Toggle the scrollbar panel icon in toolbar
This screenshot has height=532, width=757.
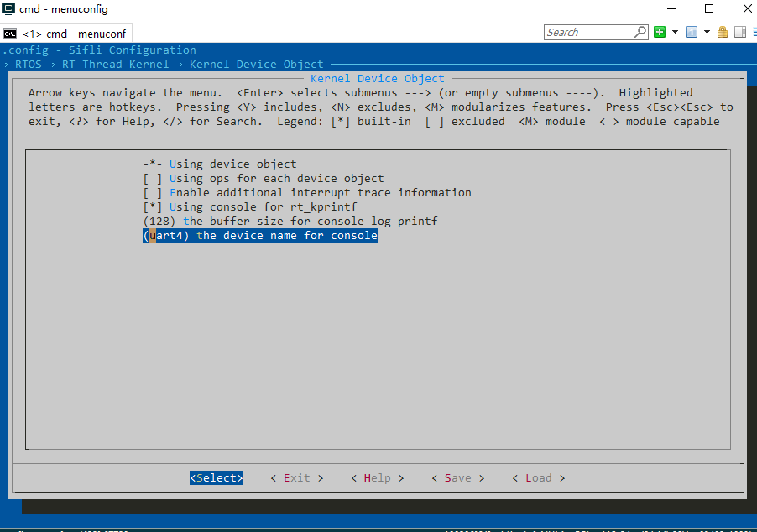[x=740, y=33]
